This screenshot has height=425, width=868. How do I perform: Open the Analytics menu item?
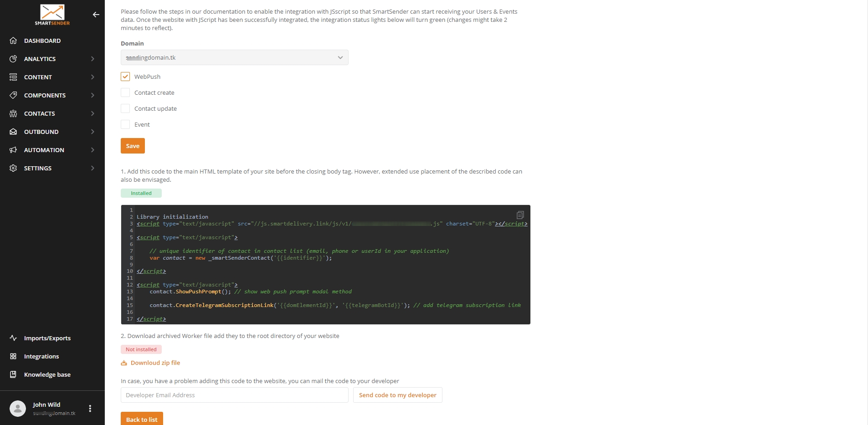click(40, 59)
